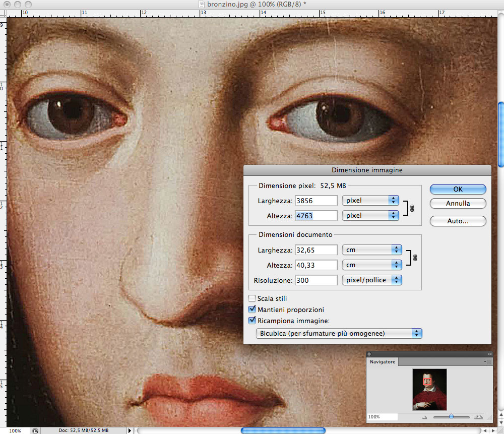Open document Larghezza cm unit dropdown
This screenshot has height=434, width=504.
(x=372, y=250)
